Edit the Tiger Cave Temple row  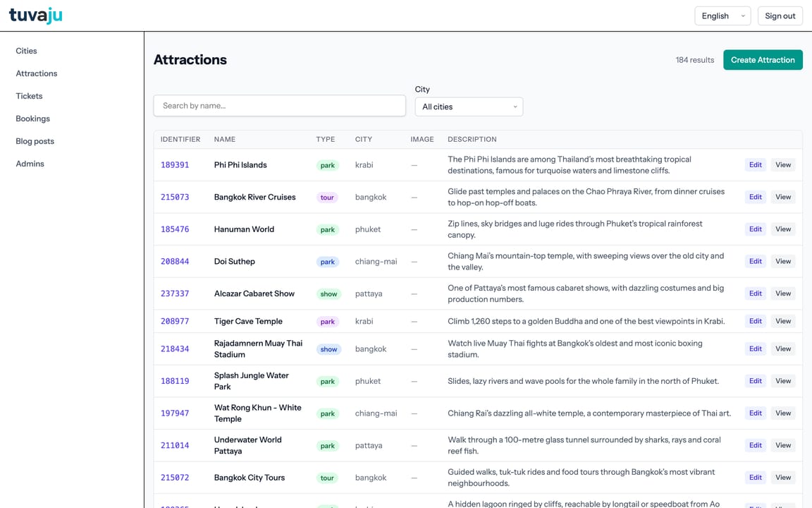click(756, 322)
